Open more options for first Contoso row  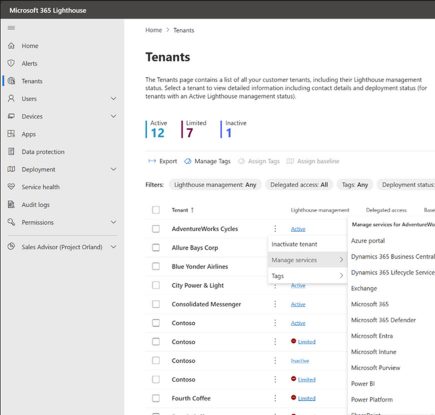click(275, 323)
